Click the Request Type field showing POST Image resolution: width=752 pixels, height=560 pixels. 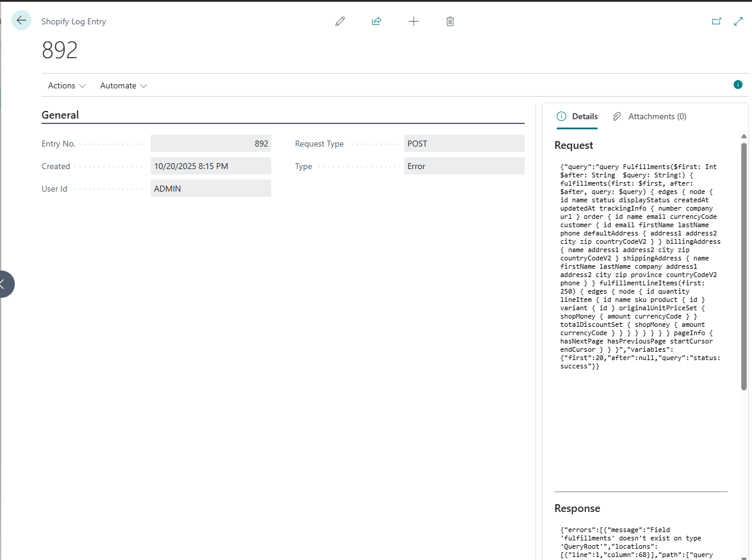(x=464, y=144)
